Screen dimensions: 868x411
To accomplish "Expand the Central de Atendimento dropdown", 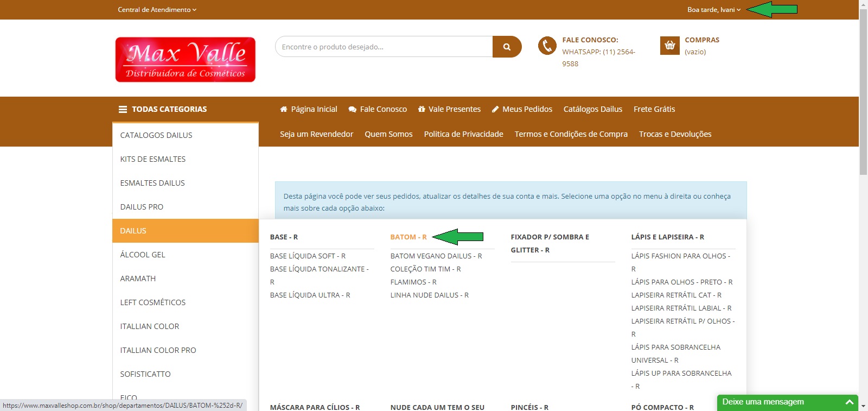I will coord(157,10).
